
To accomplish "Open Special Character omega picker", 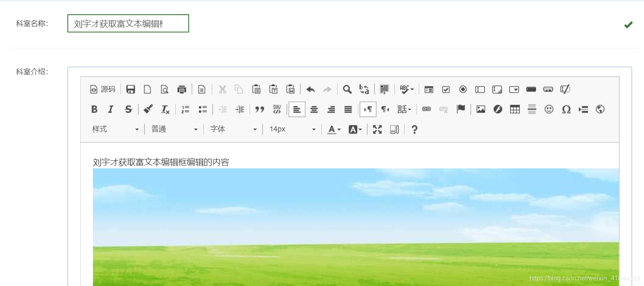I will (x=566, y=109).
